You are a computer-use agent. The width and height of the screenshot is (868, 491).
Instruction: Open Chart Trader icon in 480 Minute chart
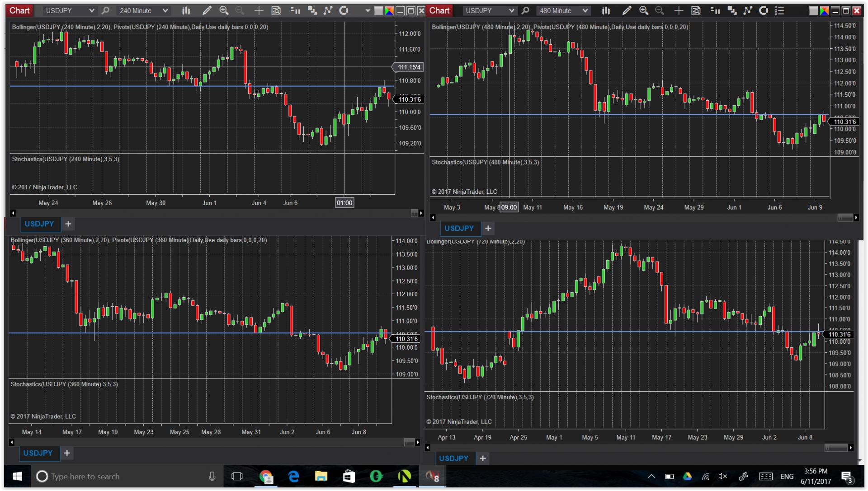(x=715, y=10)
